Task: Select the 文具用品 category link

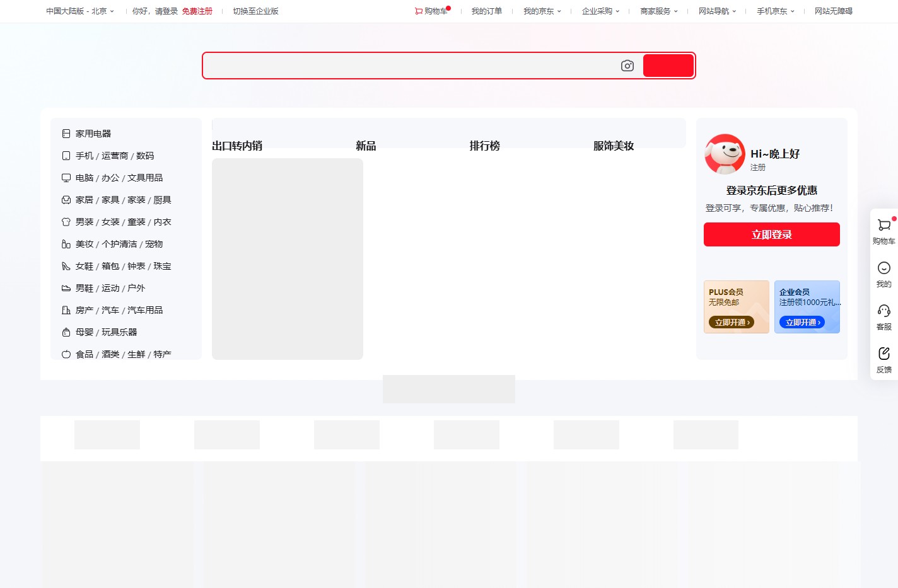Action: (145, 178)
